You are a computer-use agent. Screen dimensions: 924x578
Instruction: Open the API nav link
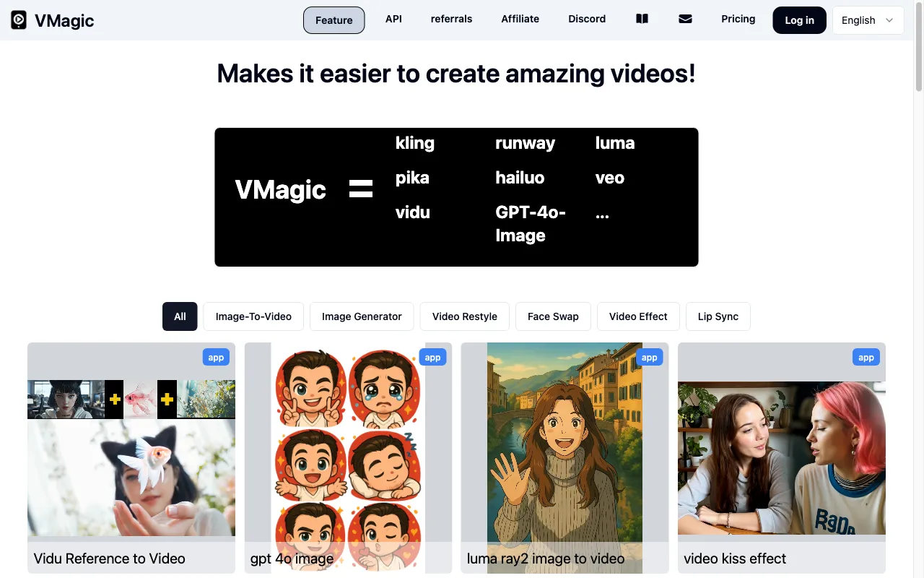click(x=393, y=19)
